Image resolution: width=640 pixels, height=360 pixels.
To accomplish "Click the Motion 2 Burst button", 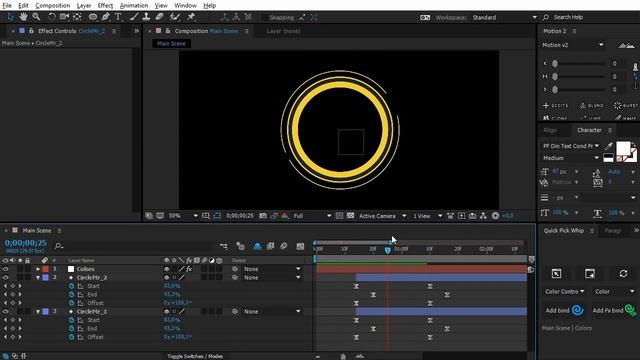I will [x=626, y=105].
